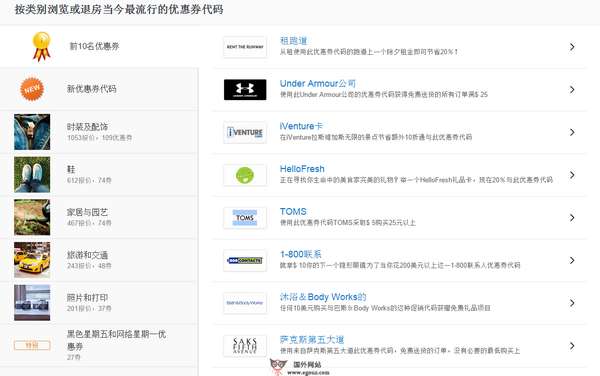Screen dimensions: 600x376
Task: Click the Rent the Runway 20% description
Action: click(x=368, y=52)
